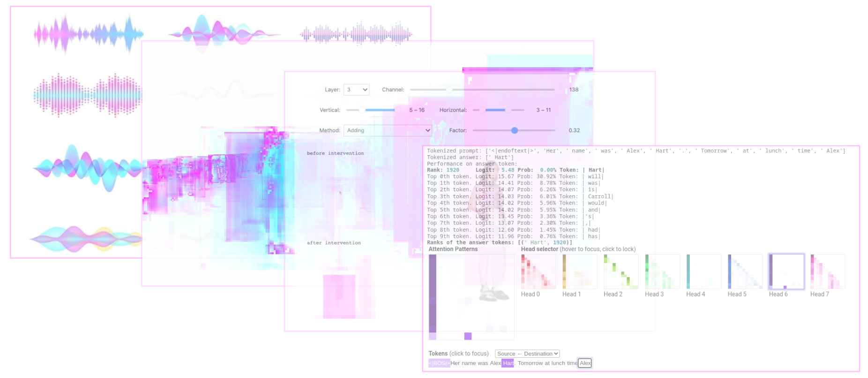Viewport: 868px width, 378px height.
Task: Select the highlighted Head 6 thumbnail
Action: click(786, 272)
